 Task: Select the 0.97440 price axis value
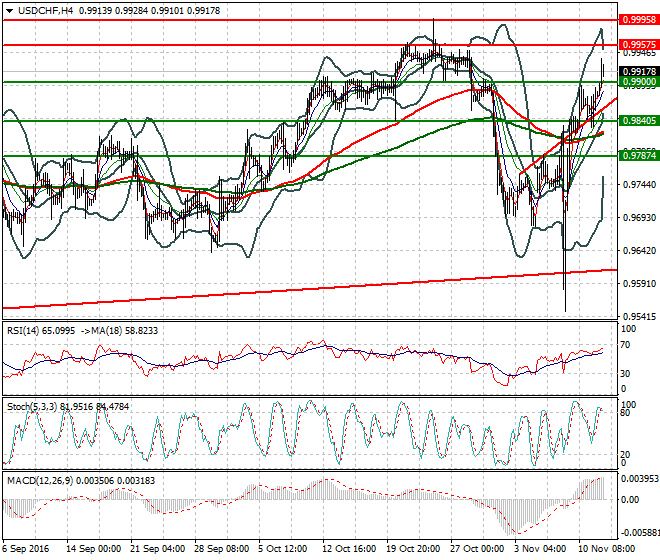tap(639, 184)
